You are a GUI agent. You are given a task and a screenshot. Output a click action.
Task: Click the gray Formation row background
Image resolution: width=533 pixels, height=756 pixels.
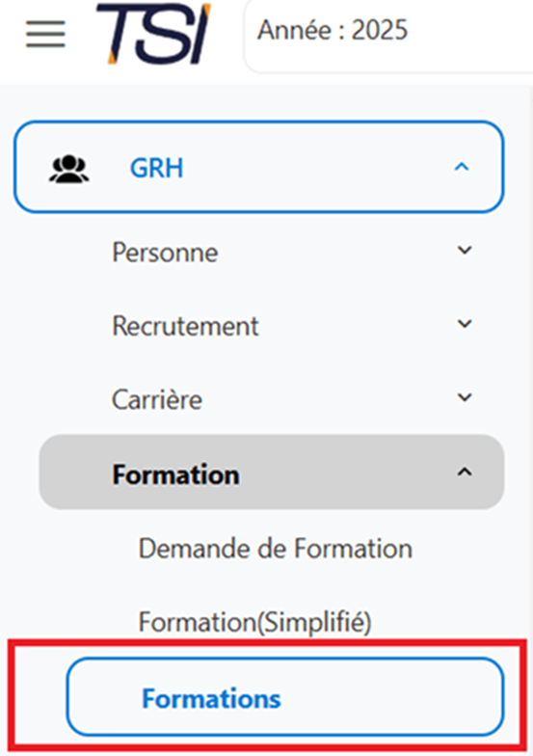pos(272,472)
